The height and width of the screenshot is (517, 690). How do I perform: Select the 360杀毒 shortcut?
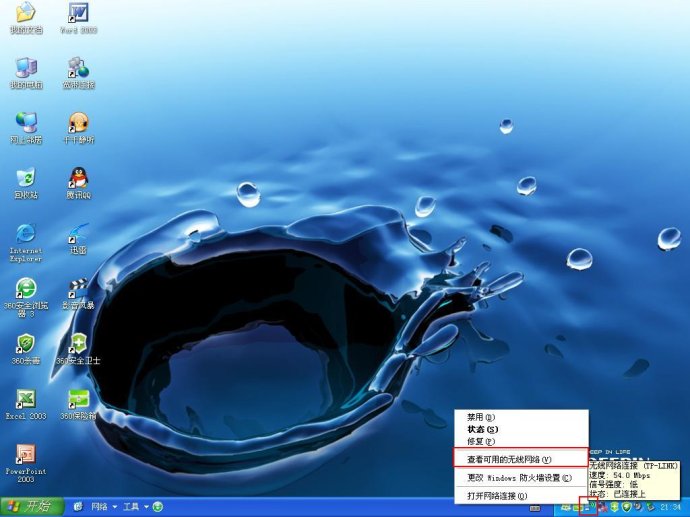(x=26, y=349)
